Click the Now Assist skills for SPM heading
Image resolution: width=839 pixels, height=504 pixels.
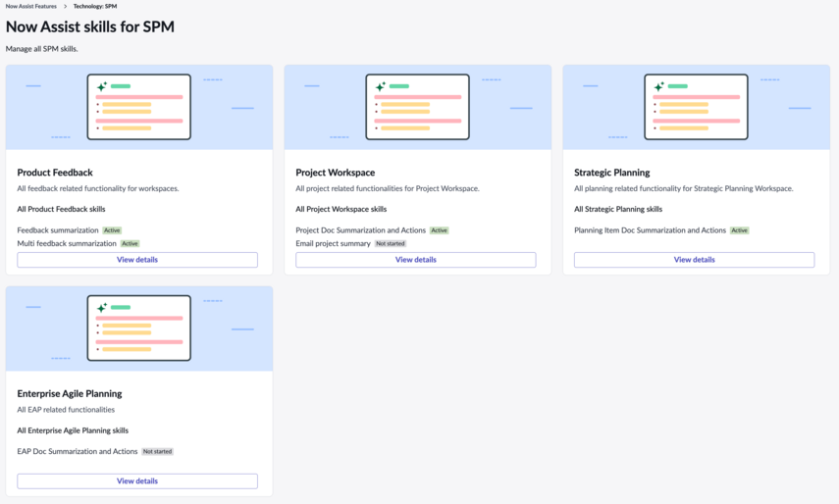90,26
